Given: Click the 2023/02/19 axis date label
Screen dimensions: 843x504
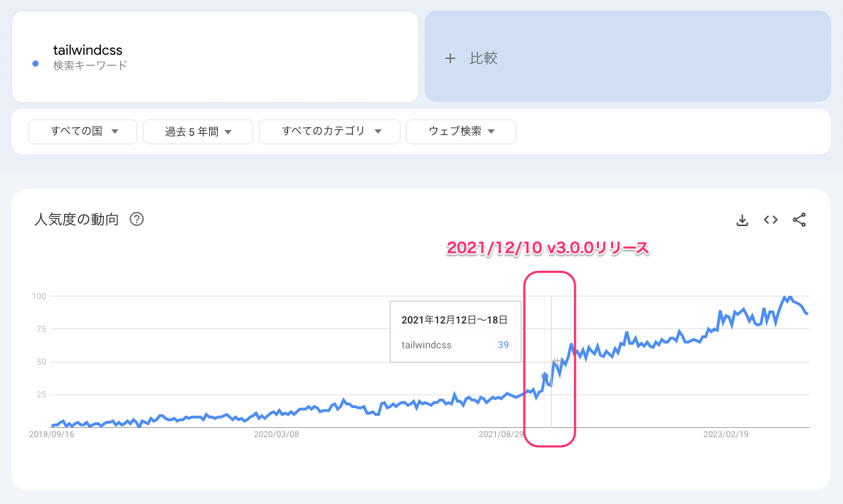Looking at the screenshot, I should (x=726, y=434).
